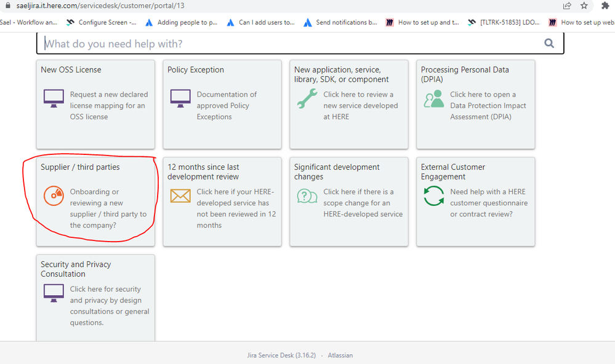Viewport: 615px width, 364px height.
Task: Open Security and Privacy Consultation title
Action: point(76,269)
